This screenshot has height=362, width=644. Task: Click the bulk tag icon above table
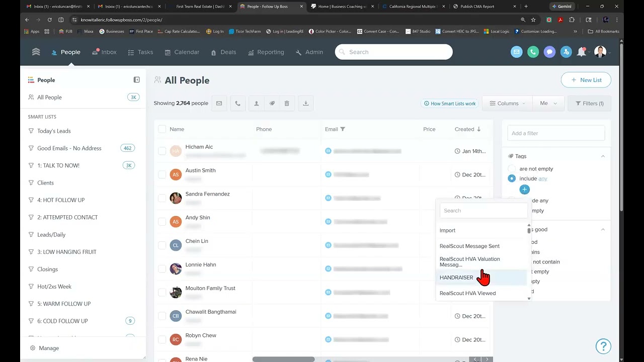272,104
